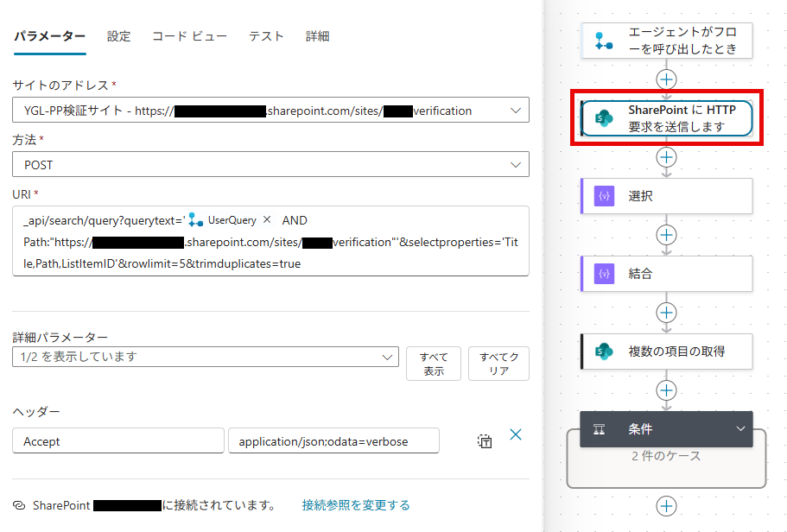Viewport: 787px width, 532px height.
Task: Click the すべてクリア button
Action: coord(498,364)
